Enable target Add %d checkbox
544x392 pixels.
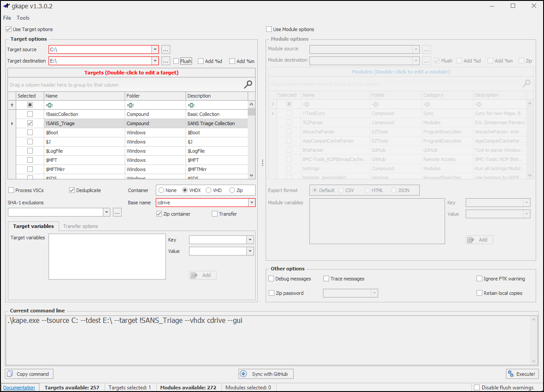200,61
